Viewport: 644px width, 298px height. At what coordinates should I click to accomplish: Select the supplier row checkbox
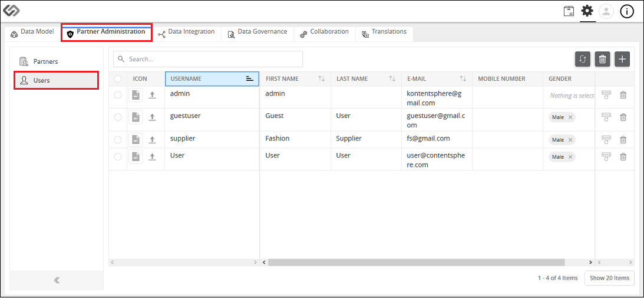[x=118, y=140]
